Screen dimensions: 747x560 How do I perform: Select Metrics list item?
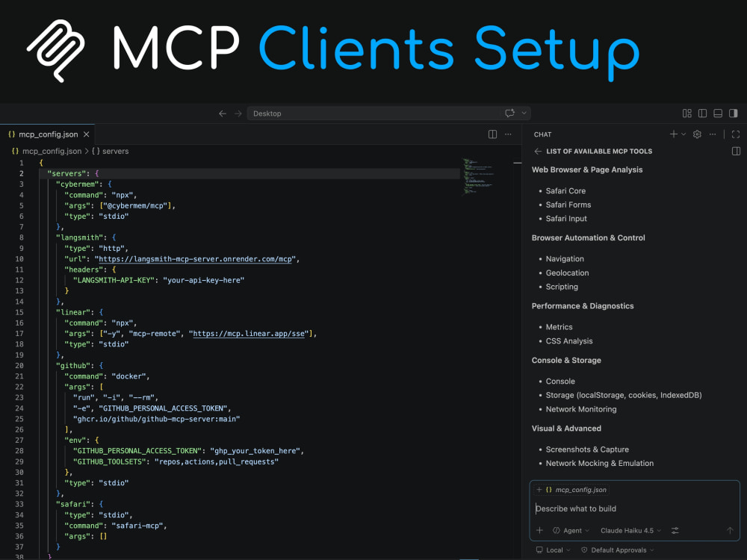[x=559, y=327]
